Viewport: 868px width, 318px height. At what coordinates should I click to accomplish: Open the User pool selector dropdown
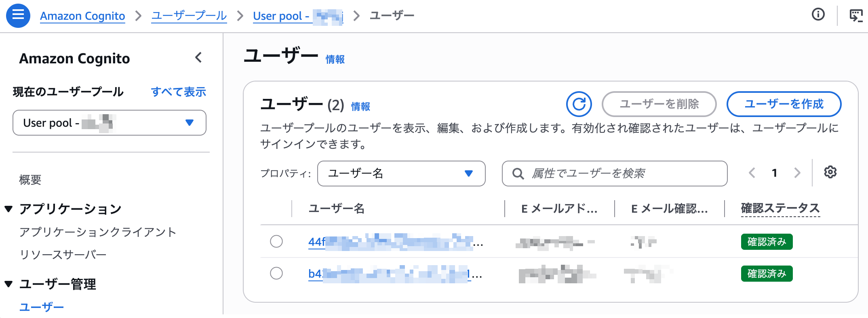click(x=110, y=123)
